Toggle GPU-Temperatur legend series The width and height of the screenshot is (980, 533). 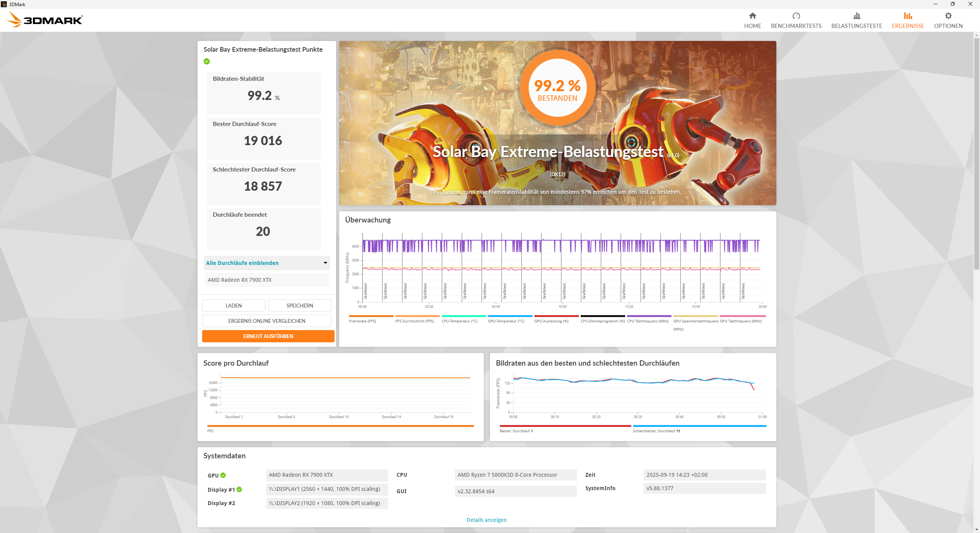[x=506, y=321]
